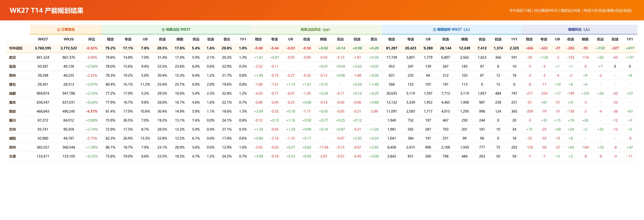Select 宜昌's order change +2.56%

(x=92, y=67)
